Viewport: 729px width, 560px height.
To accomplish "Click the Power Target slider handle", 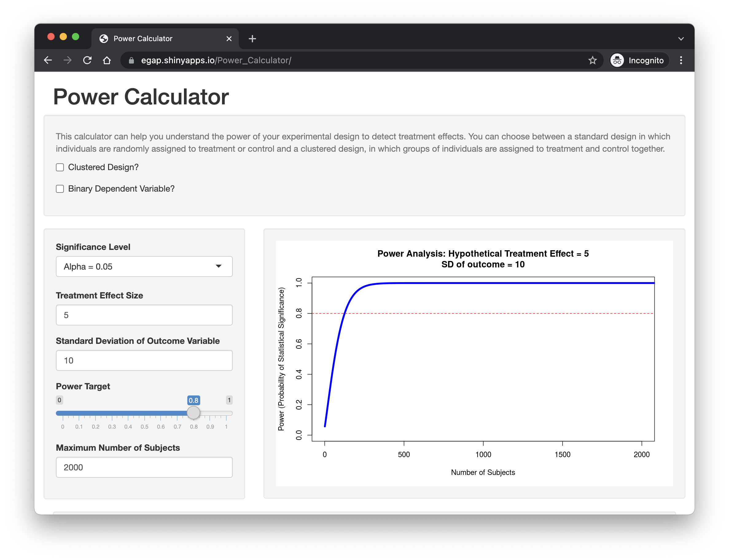I will [x=193, y=413].
